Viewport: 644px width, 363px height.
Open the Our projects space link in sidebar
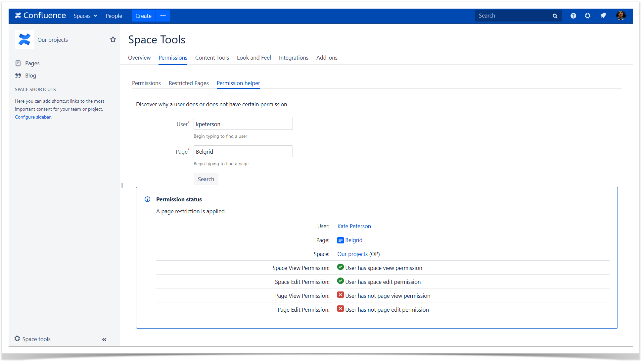53,40
